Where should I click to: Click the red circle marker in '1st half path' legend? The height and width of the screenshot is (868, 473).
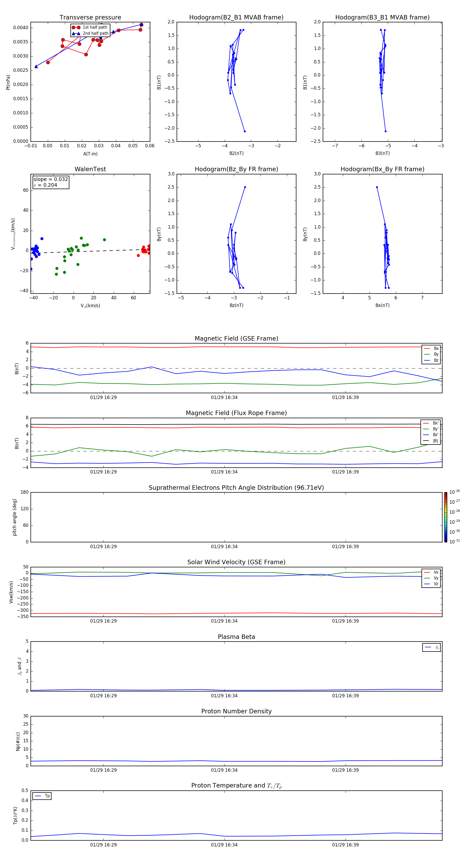pos(76,27)
